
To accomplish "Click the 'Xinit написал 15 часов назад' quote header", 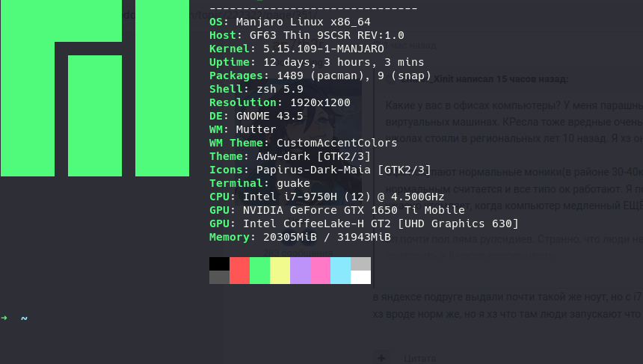I will click(x=484, y=79).
